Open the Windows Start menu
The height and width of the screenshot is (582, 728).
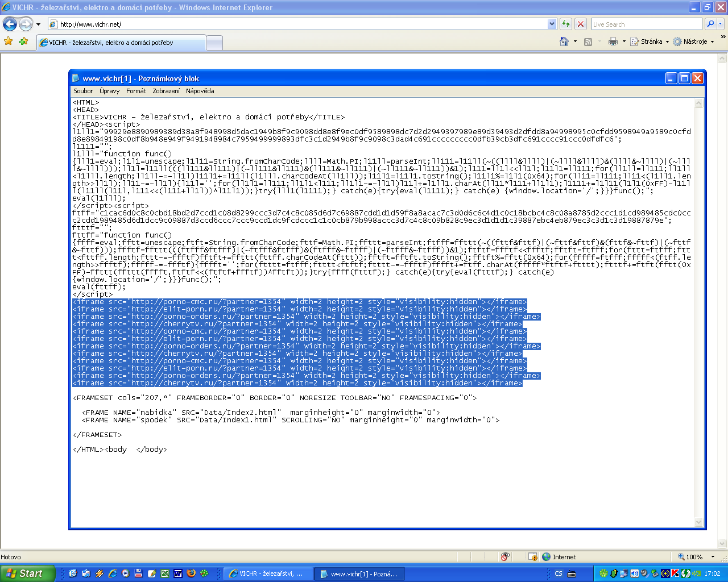coord(27,573)
